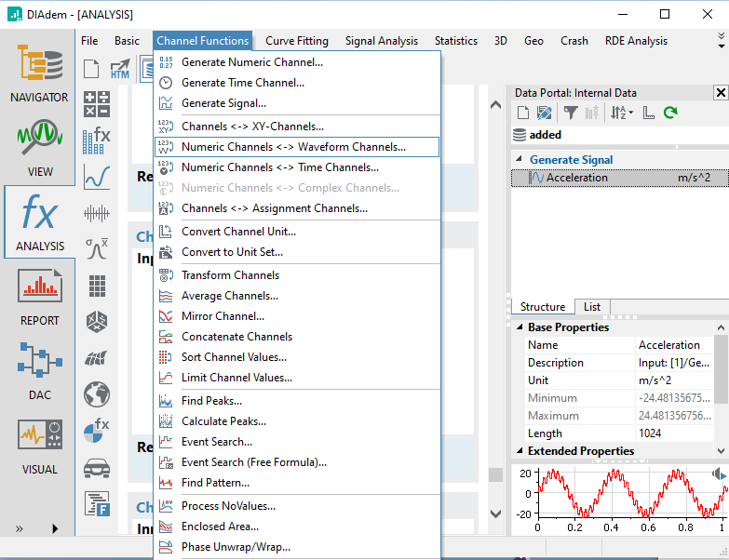
Task: Click the Geo globe icon in the function bar
Action: tap(97, 394)
